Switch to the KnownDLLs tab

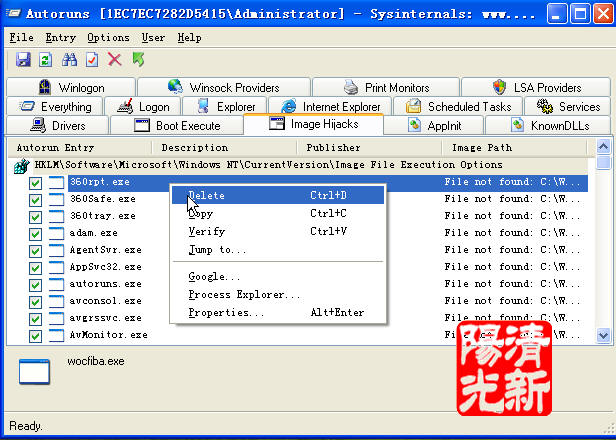[x=548, y=126]
